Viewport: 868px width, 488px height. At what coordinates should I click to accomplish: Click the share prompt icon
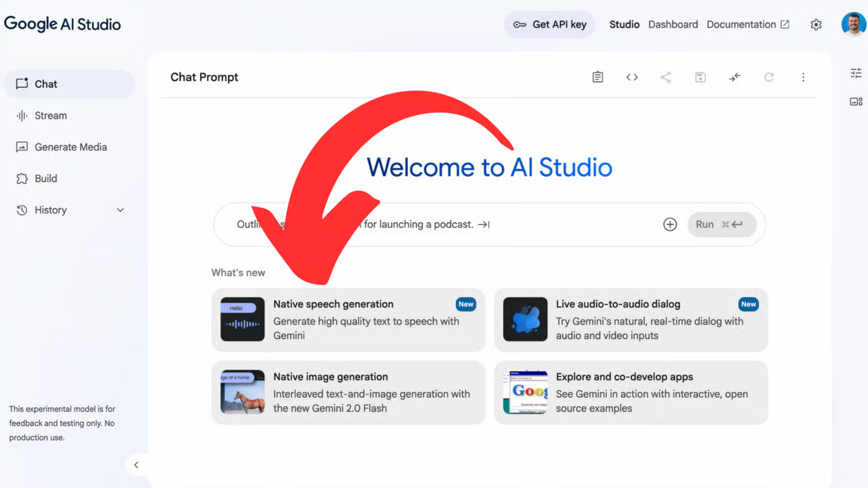click(x=666, y=77)
